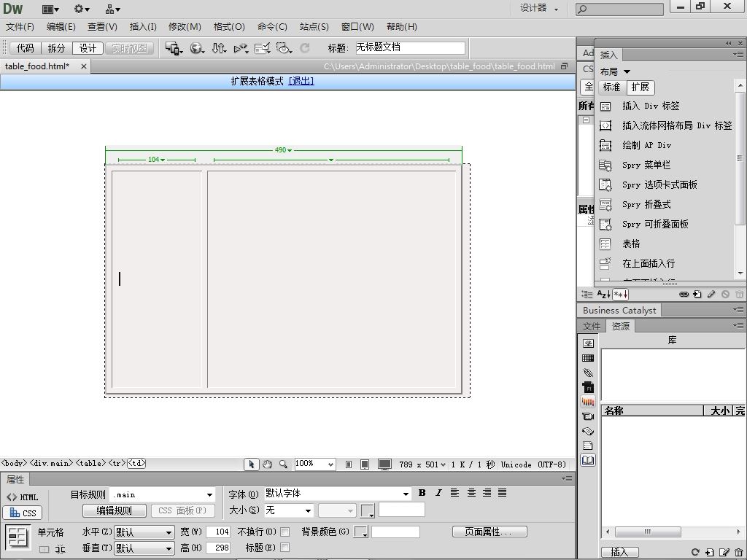Select the zoom magnifier tool in status bar
The height and width of the screenshot is (560, 747).
click(x=284, y=464)
